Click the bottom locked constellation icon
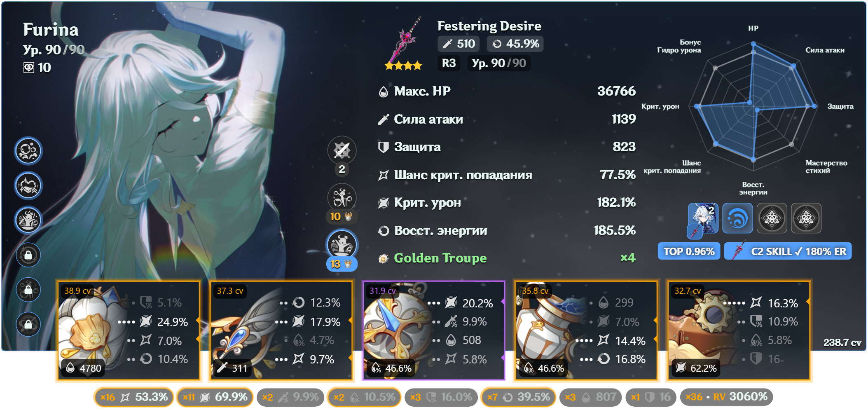The image size is (868, 410). pyautogui.click(x=28, y=324)
